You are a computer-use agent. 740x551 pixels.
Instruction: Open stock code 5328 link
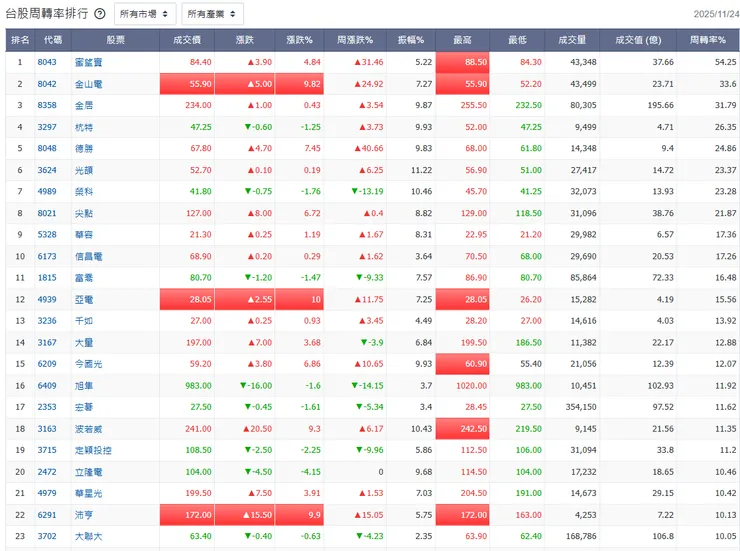pyautogui.click(x=47, y=234)
